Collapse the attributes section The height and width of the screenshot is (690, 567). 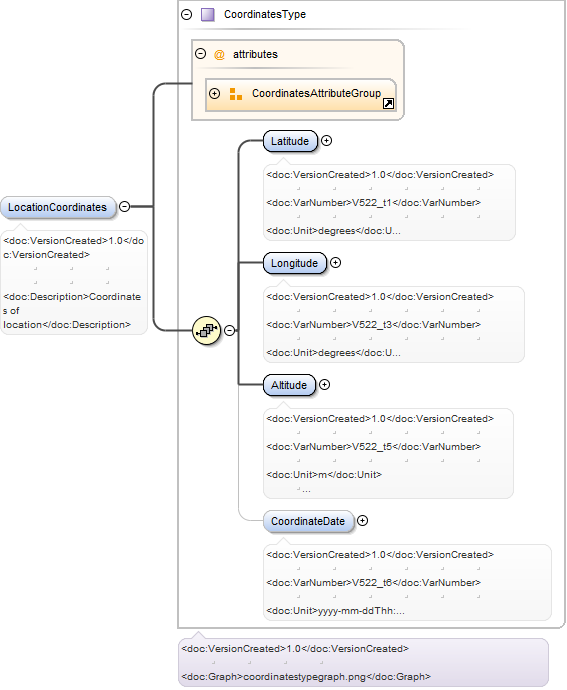[201, 54]
